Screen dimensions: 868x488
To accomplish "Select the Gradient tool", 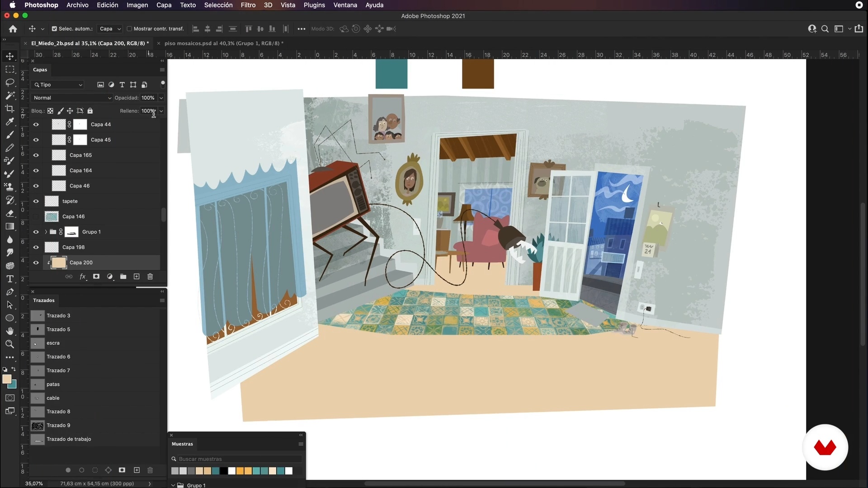I will (x=9, y=226).
